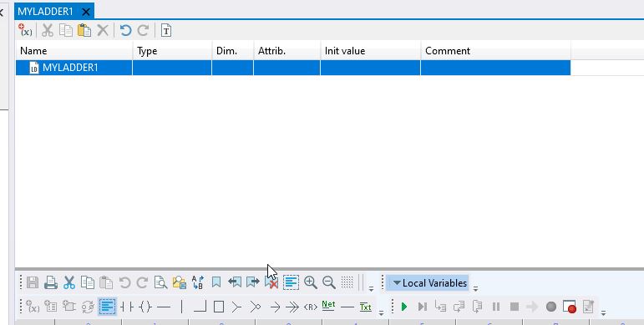
Task: Click the new variable (x) icon in ladder toolbar
Action: tap(33, 307)
